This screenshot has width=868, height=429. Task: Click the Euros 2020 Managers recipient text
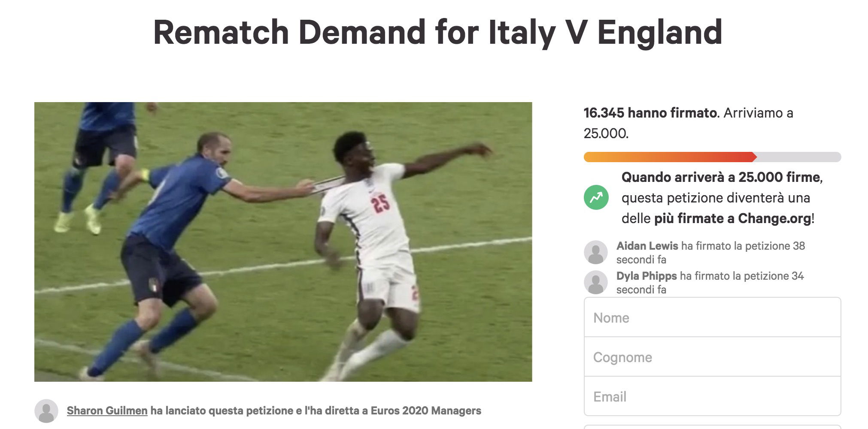coord(426,411)
